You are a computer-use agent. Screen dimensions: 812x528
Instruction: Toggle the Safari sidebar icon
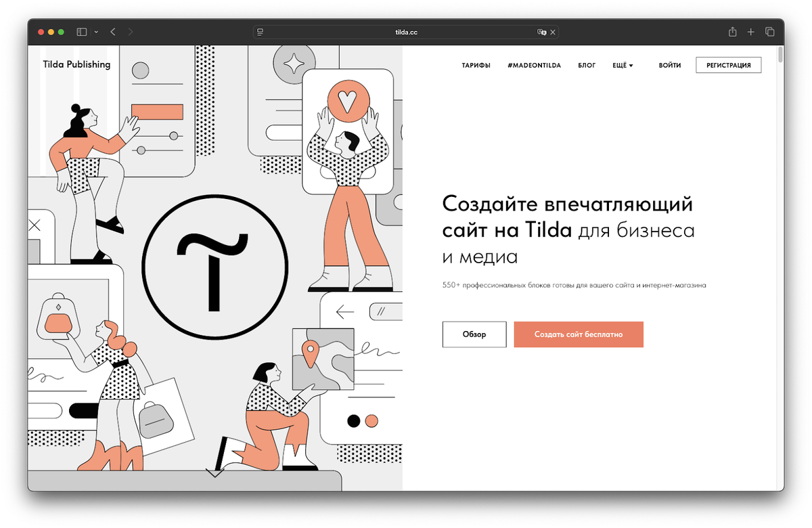click(81, 32)
